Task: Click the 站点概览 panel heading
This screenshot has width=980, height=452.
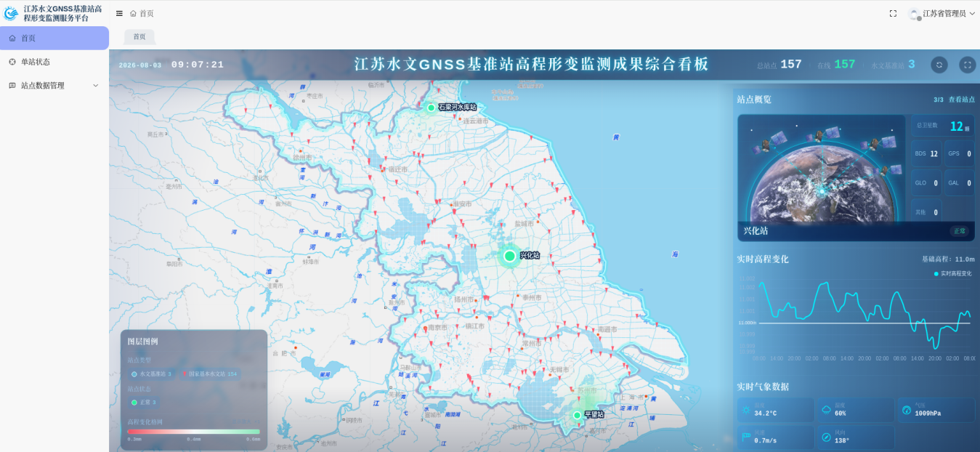Action: (754, 100)
